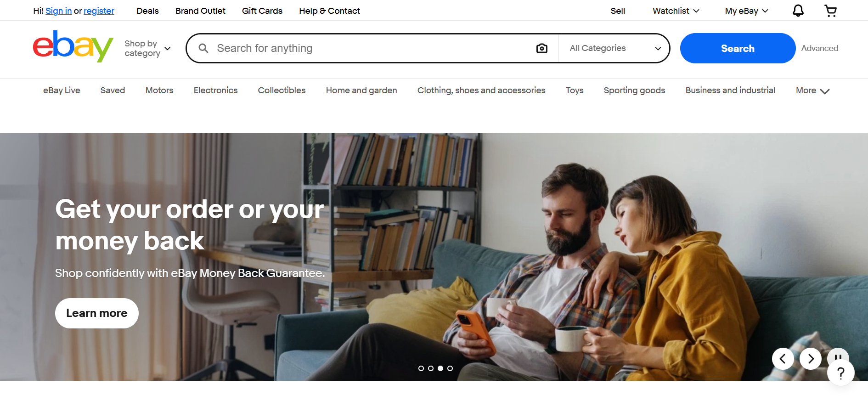Screen dimensions: 868x401
Task: Select the second carousel dot indicator
Action: click(x=431, y=368)
